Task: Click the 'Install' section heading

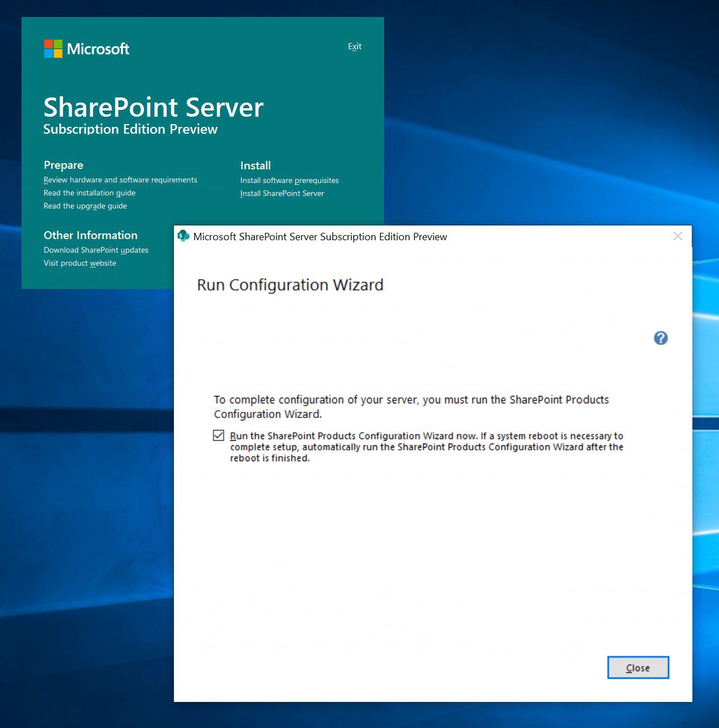Action: pos(256,165)
